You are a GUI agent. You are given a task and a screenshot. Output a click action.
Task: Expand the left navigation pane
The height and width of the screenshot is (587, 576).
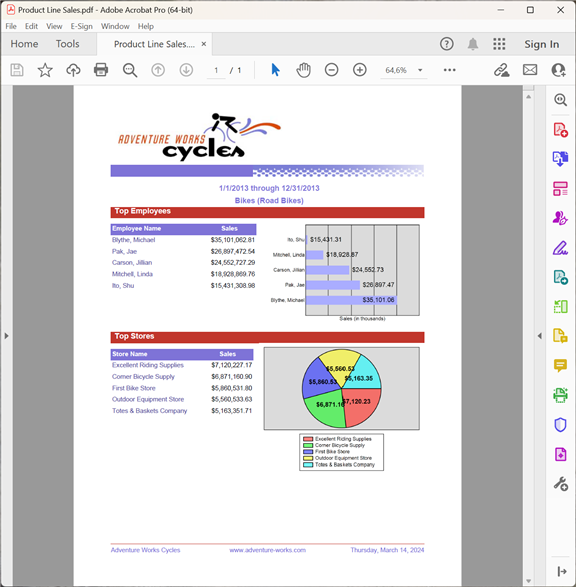tap(6, 336)
